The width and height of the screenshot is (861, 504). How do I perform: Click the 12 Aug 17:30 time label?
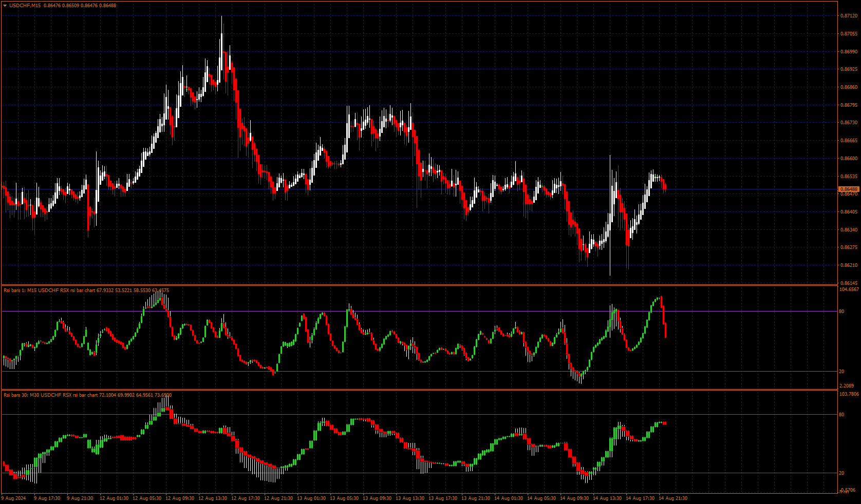click(x=246, y=498)
